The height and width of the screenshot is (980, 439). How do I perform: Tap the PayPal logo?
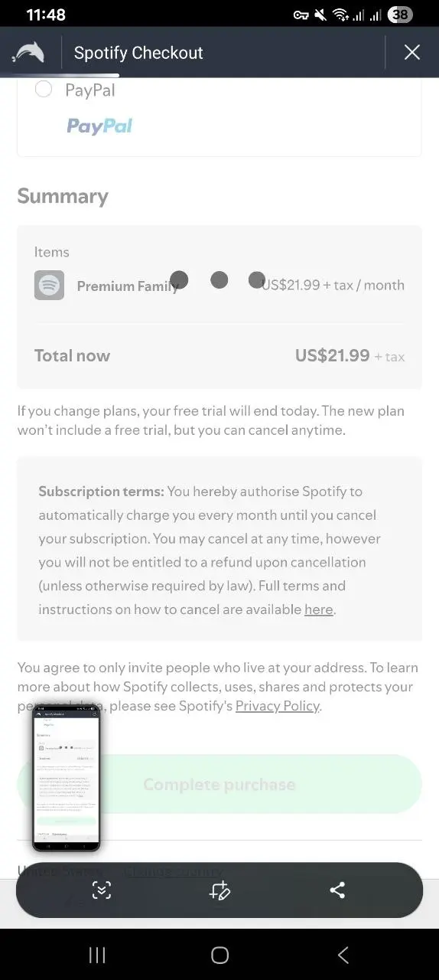99,126
